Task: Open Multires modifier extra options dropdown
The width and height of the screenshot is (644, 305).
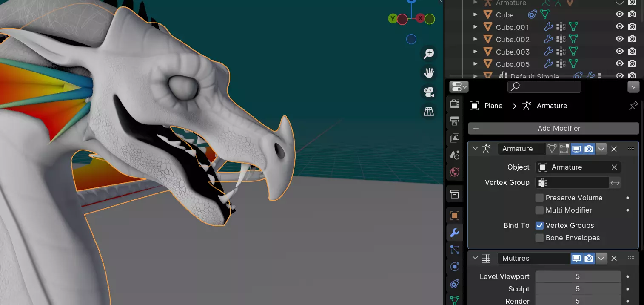Action: coord(601,258)
